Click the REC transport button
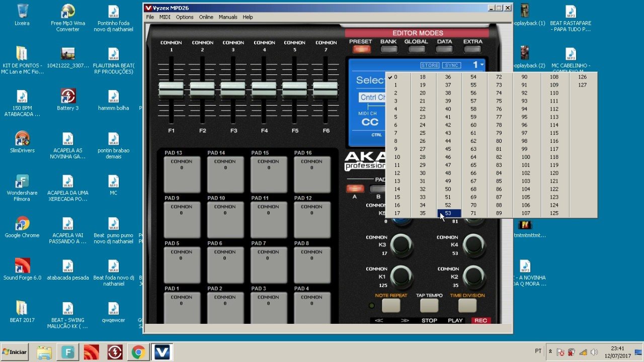This screenshot has height=362, width=644. (480, 320)
